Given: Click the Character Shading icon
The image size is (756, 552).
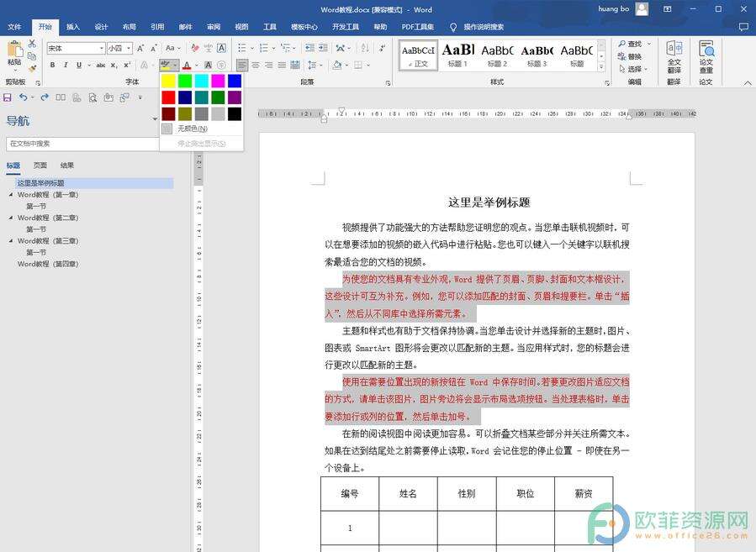Looking at the screenshot, I should (209, 65).
